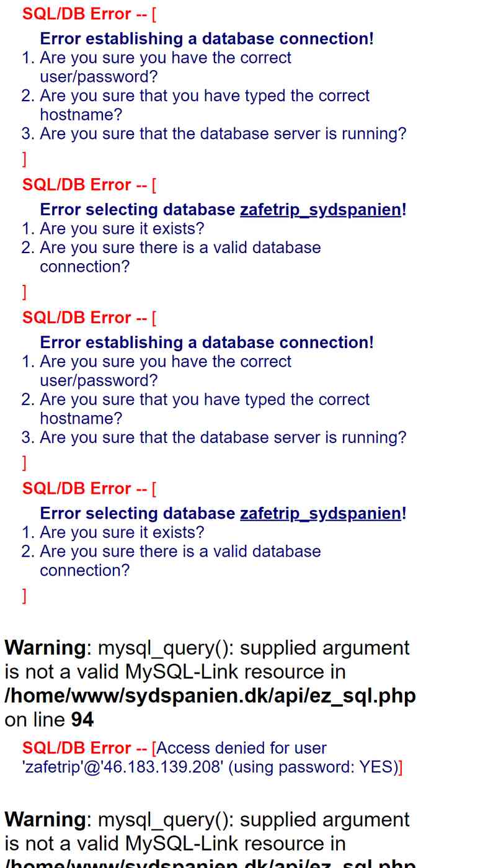The width and height of the screenshot is (488, 868).
Task: Open the second underlined zafetrip_sydspanien database name
Action: tap(321, 514)
